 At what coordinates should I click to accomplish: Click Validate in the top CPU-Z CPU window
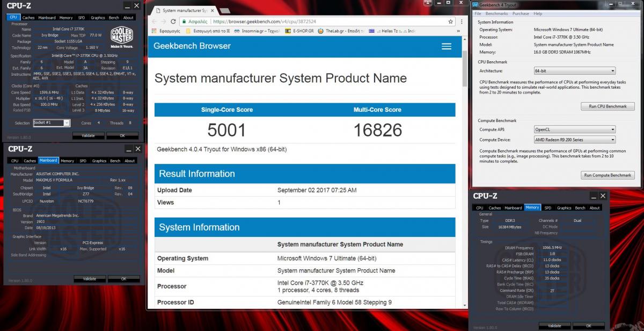[x=88, y=136]
